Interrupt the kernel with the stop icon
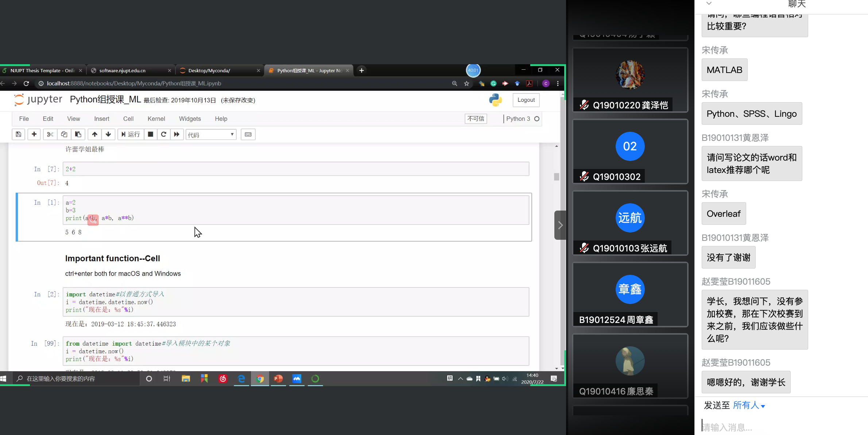This screenshot has height=435, width=868. 150,134
